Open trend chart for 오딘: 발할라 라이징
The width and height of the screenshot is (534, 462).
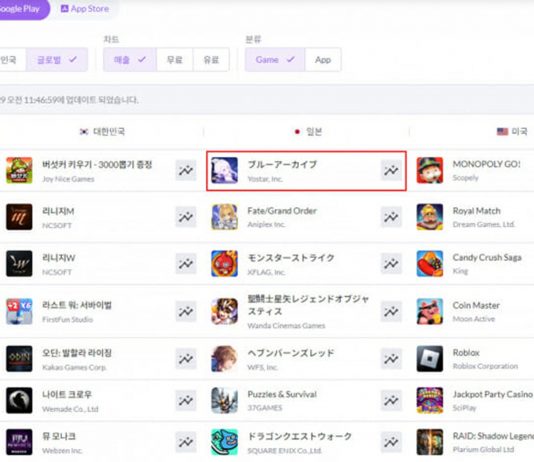pos(186,359)
